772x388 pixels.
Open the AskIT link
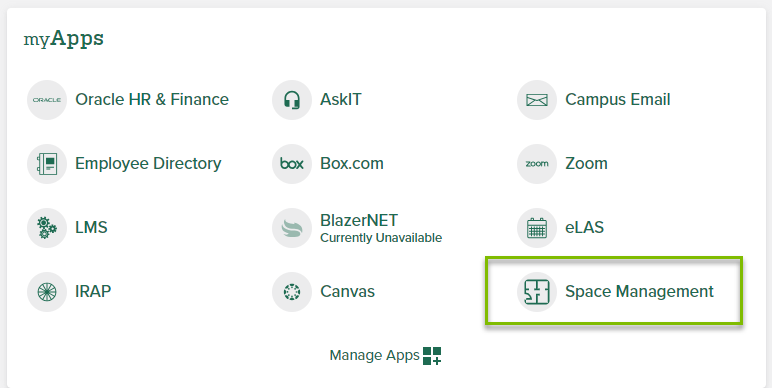(341, 99)
